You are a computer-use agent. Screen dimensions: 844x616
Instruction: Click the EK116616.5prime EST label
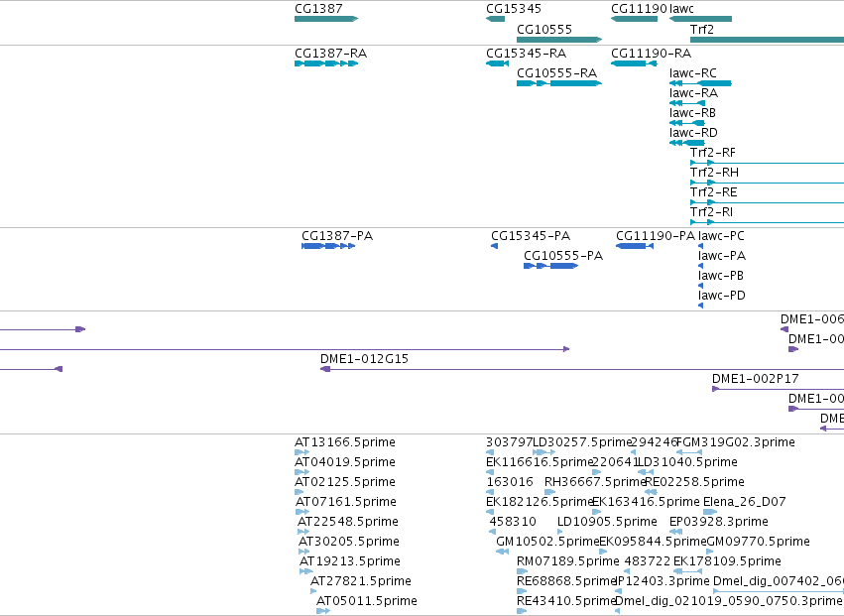point(539,462)
